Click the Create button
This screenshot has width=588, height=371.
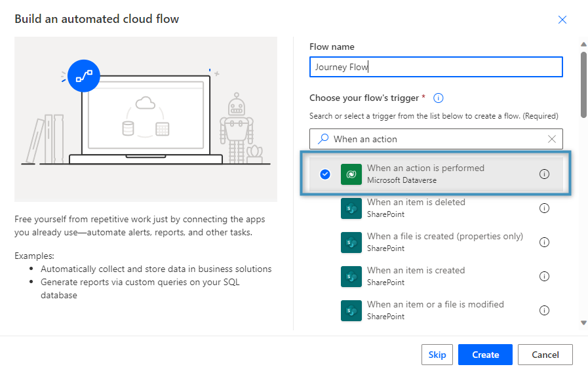(x=485, y=355)
